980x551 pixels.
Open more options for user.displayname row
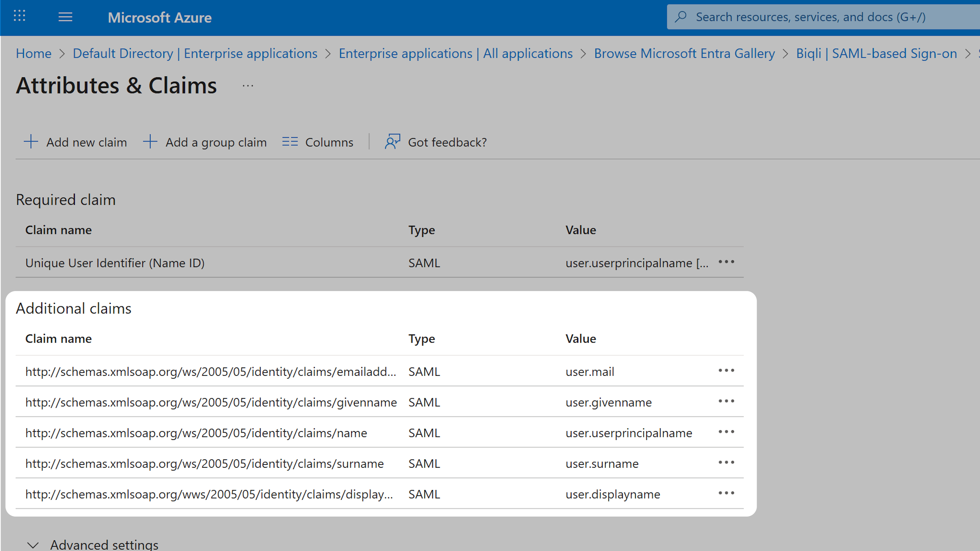[726, 494]
